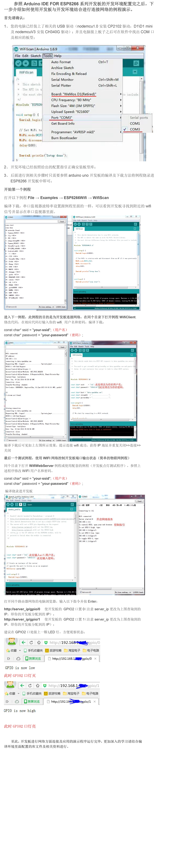Click back arrow in gpio/1 browser
The width and height of the screenshot is (170, 868).
[22, 686]
